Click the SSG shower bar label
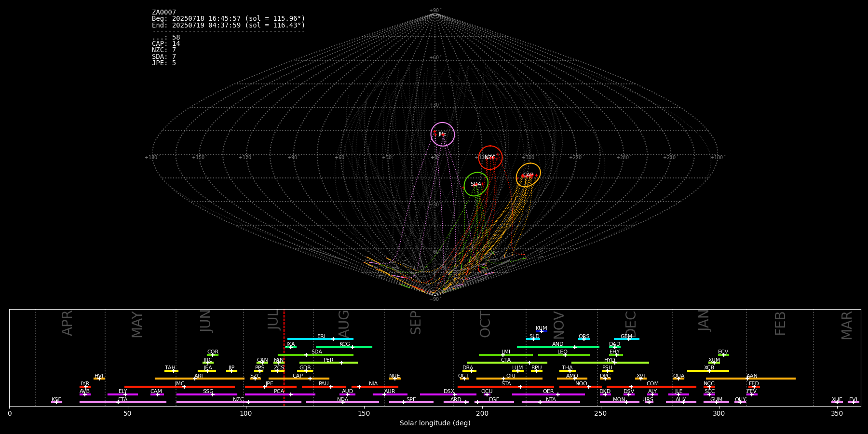Image resolution: width=868 pixels, height=434 pixels. [208, 392]
